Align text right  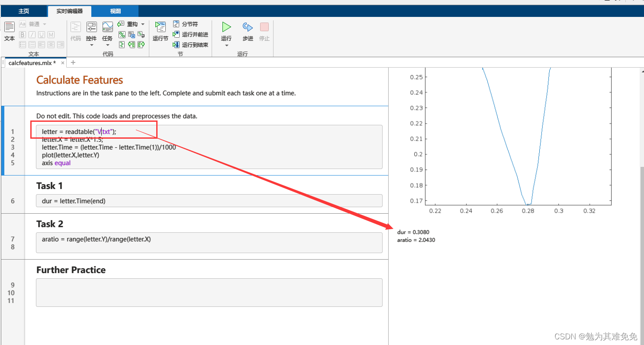tap(61, 44)
